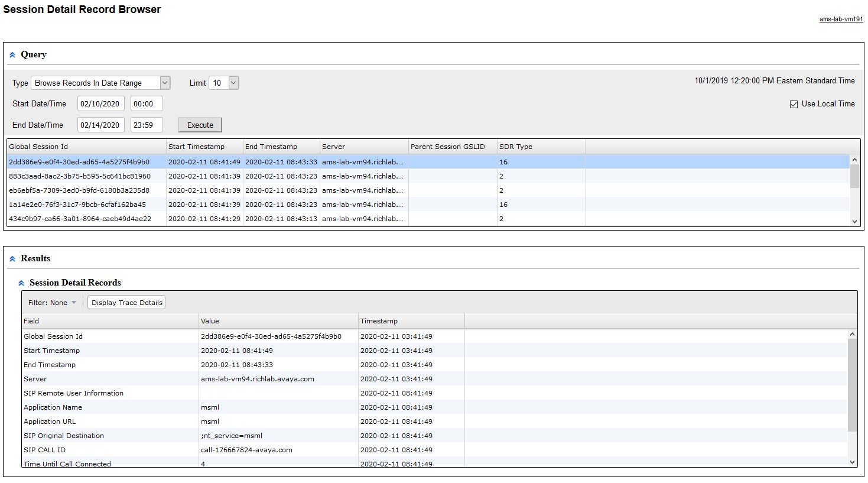Click the Value column header
The width and height of the screenshot is (868, 483).
pyautogui.click(x=278, y=321)
